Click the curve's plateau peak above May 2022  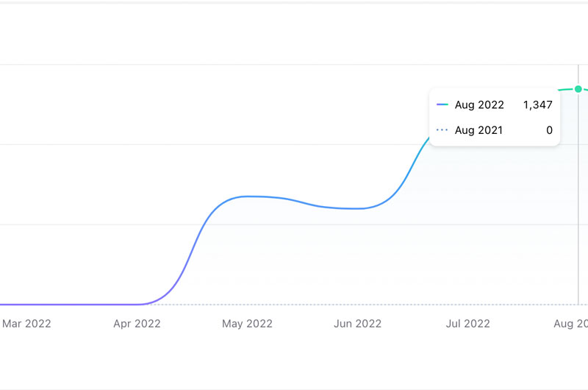pyautogui.click(x=247, y=196)
